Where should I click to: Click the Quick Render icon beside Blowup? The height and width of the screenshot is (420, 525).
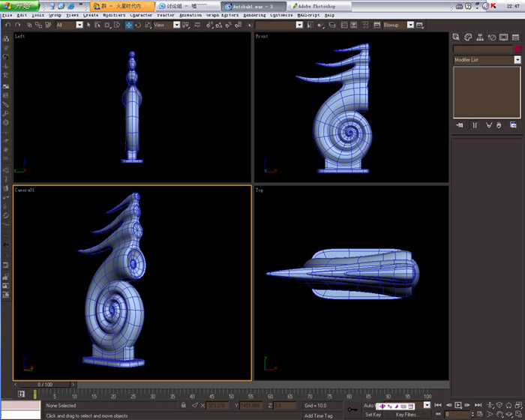click(419, 25)
